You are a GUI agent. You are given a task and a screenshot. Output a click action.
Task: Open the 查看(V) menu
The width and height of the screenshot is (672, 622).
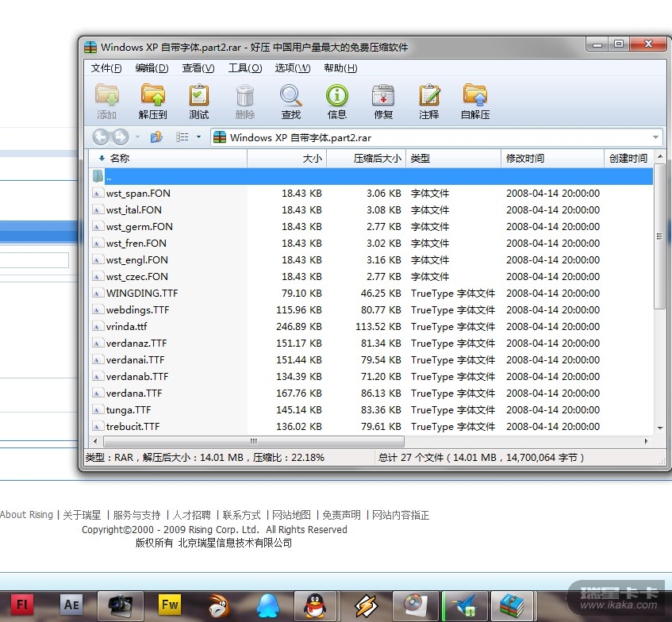coord(198,68)
